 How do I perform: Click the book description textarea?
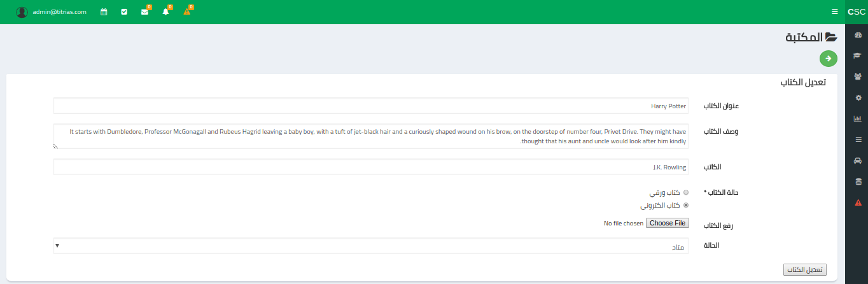click(371, 136)
